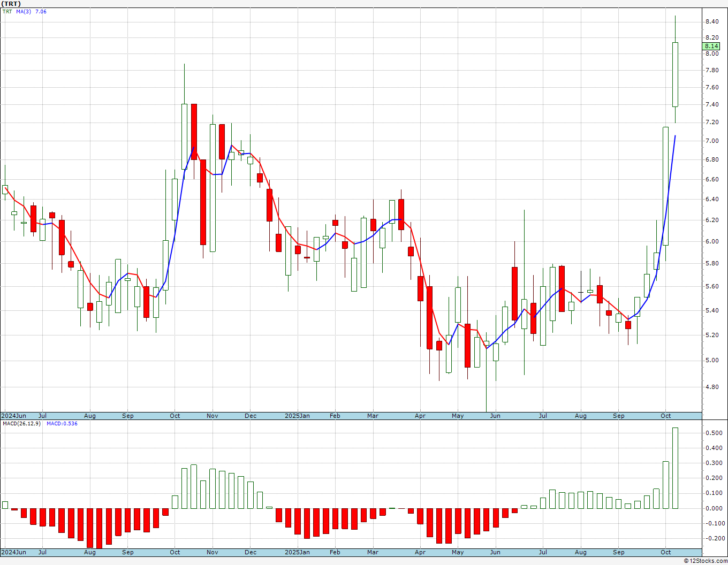Click the 0.300 MACD axis label
This screenshot has width=728, height=565.
(713, 463)
